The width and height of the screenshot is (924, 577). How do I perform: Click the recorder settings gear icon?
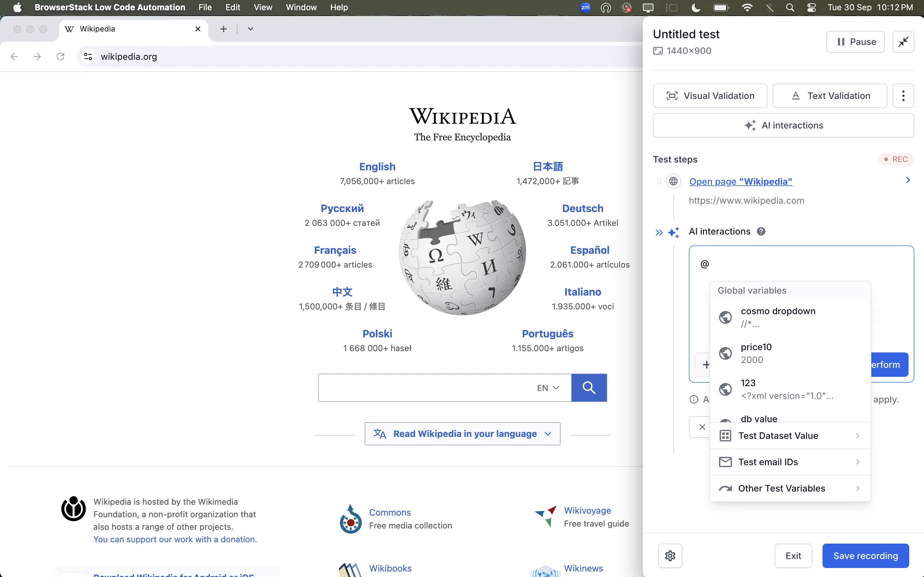point(670,555)
